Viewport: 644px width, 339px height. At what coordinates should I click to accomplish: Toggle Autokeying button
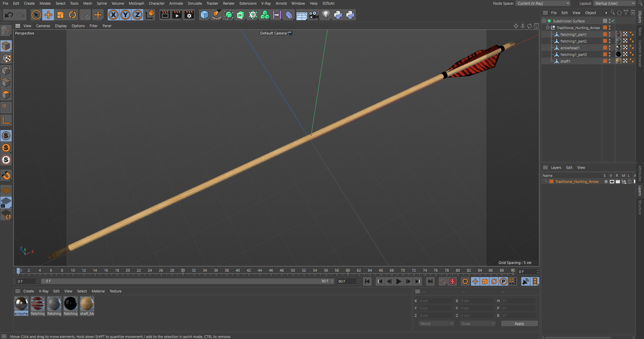point(452,281)
